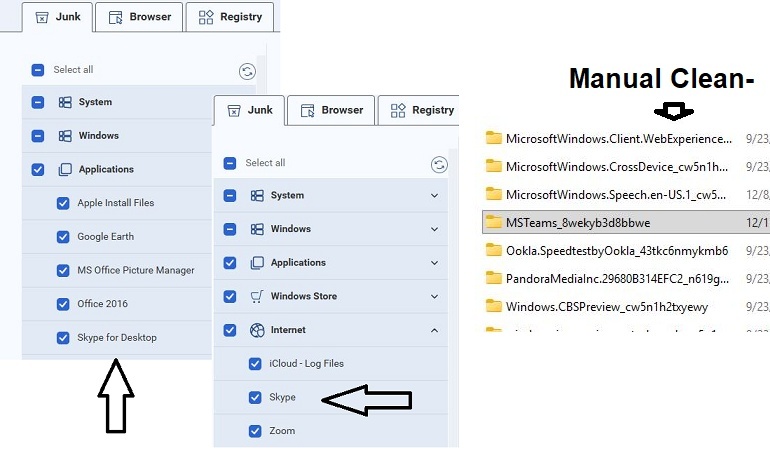Click the System category icon in the left panel

[x=65, y=102]
